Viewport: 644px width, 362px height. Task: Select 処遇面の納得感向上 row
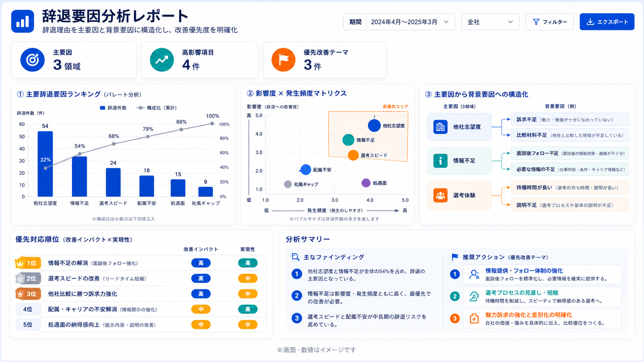point(141,325)
